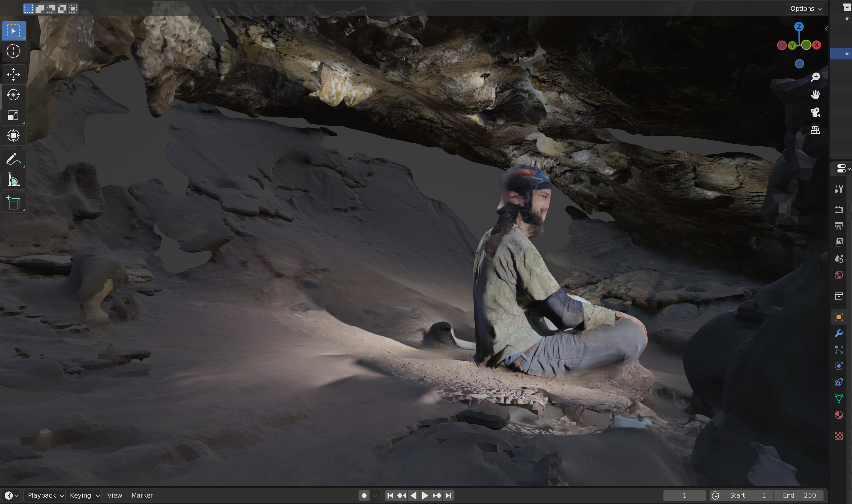Open the Options dropdown
The width and height of the screenshot is (852, 504).
click(x=805, y=8)
